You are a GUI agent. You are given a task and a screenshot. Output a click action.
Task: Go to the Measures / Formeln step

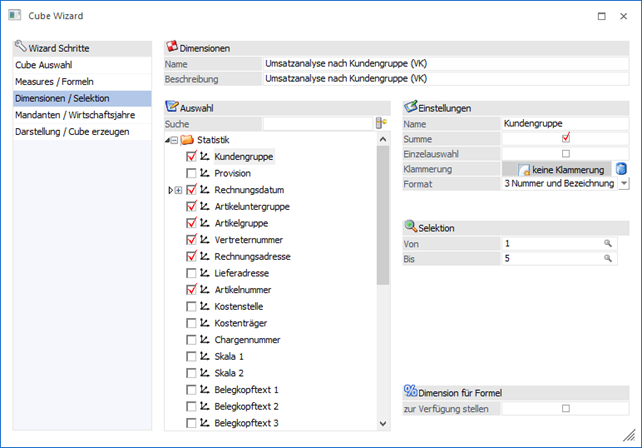[x=50, y=81]
